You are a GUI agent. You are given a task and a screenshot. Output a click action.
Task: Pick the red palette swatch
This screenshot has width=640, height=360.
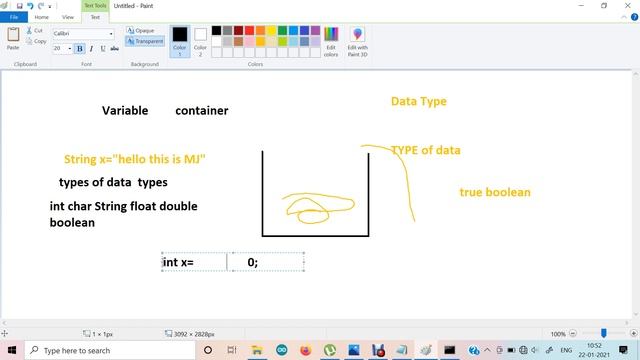pyautogui.click(x=249, y=30)
